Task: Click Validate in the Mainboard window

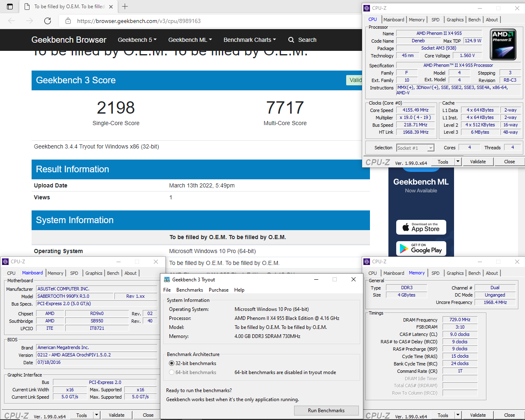Action: (116, 415)
